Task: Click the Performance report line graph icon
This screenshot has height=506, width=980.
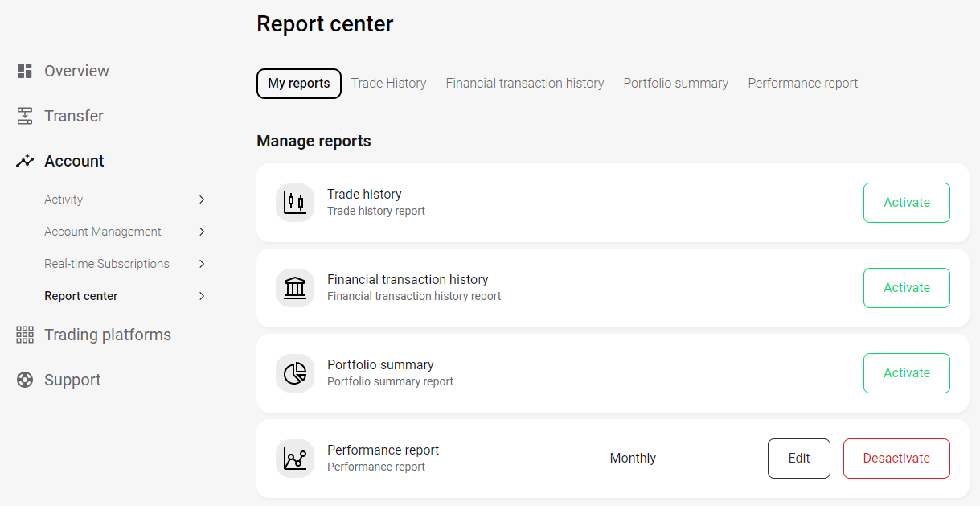Action: pos(295,459)
